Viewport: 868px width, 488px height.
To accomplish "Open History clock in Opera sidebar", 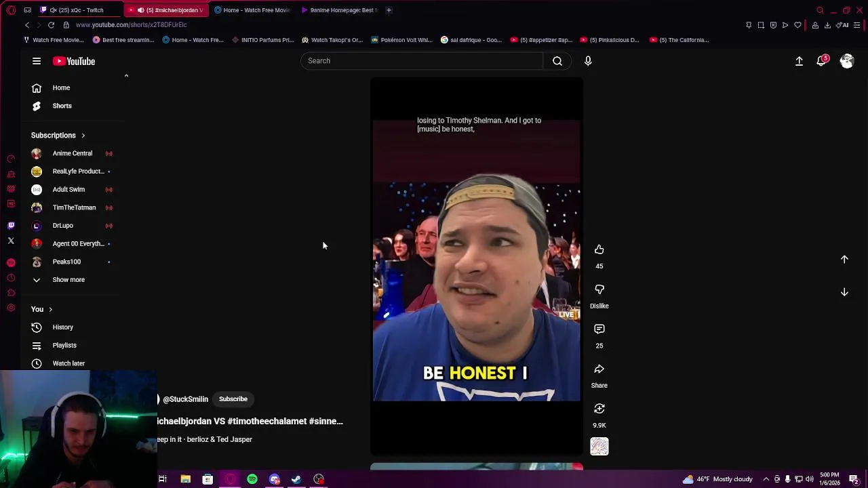I will (x=11, y=278).
